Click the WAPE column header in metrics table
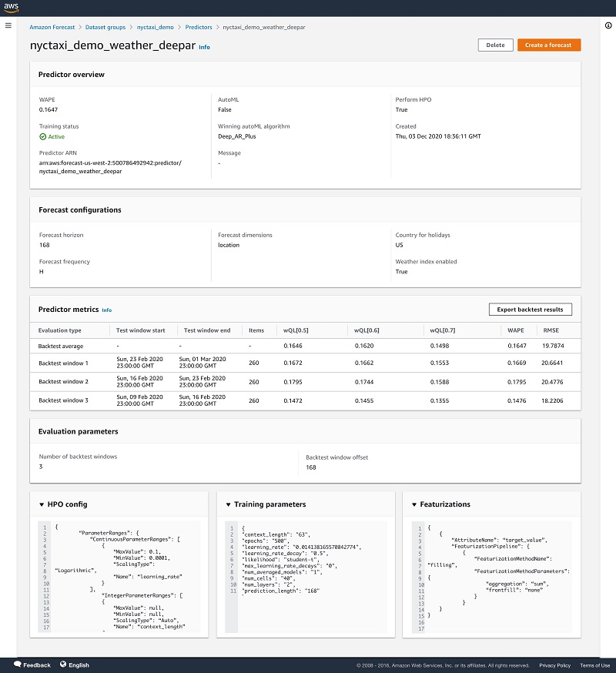Viewport: 616px width, 673px height. pyautogui.click(x=516, y=330)
